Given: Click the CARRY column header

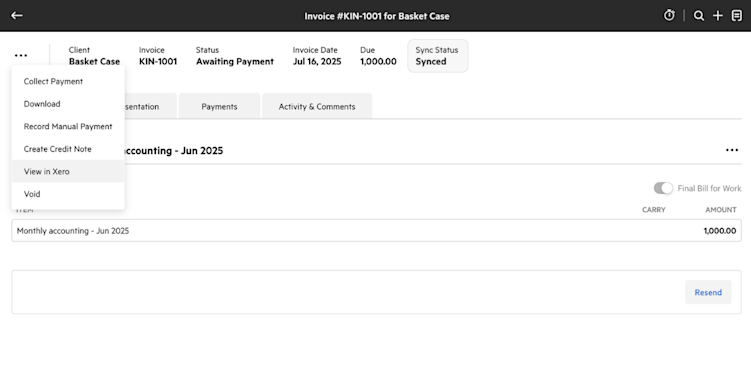Looking at the screenshot, I should click(654, 210).
